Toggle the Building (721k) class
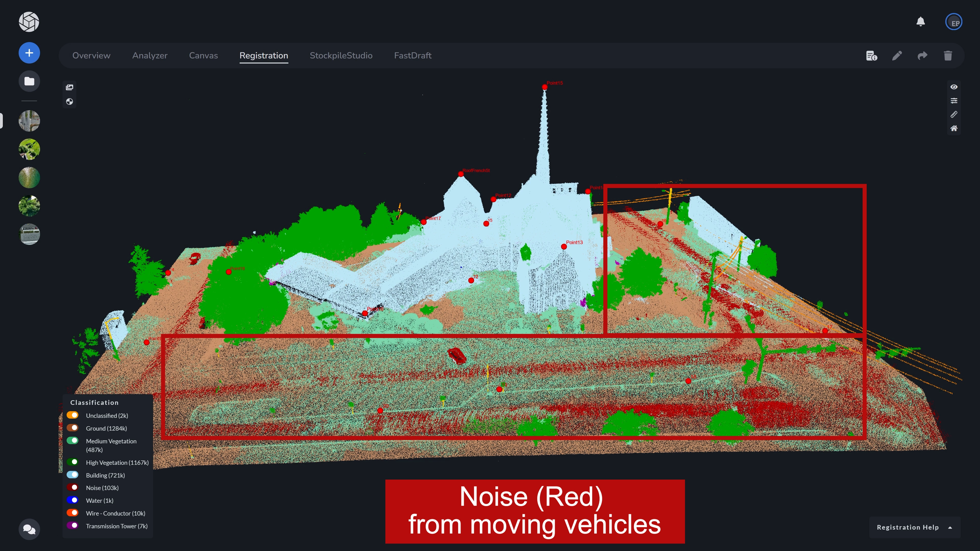This screenshot has height=551, width=980. pyautogui.click(x=73, y=474)
